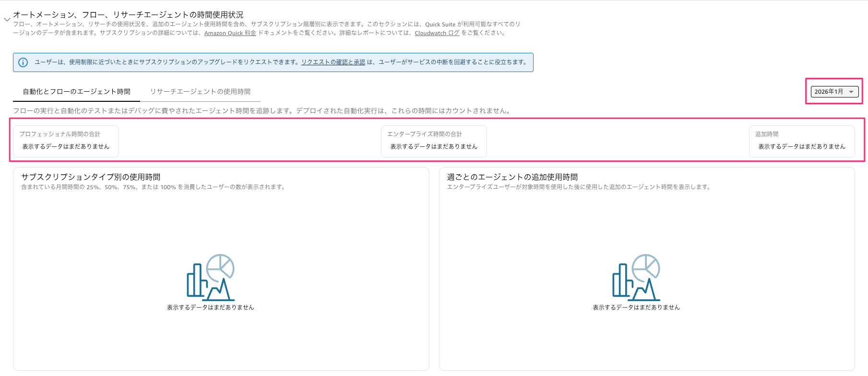Click the エンタープライズユーザーが対象時間を使用した後 subtitle

[579, 187]
